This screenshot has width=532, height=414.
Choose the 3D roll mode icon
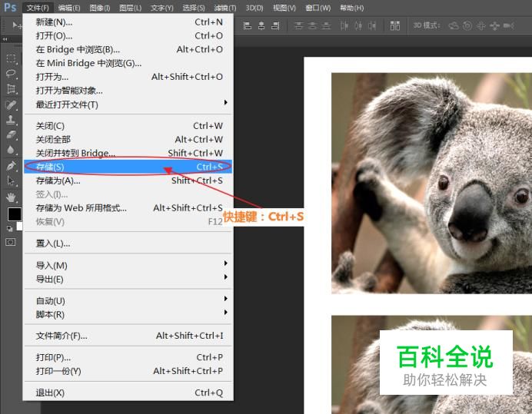pos(467,25)
